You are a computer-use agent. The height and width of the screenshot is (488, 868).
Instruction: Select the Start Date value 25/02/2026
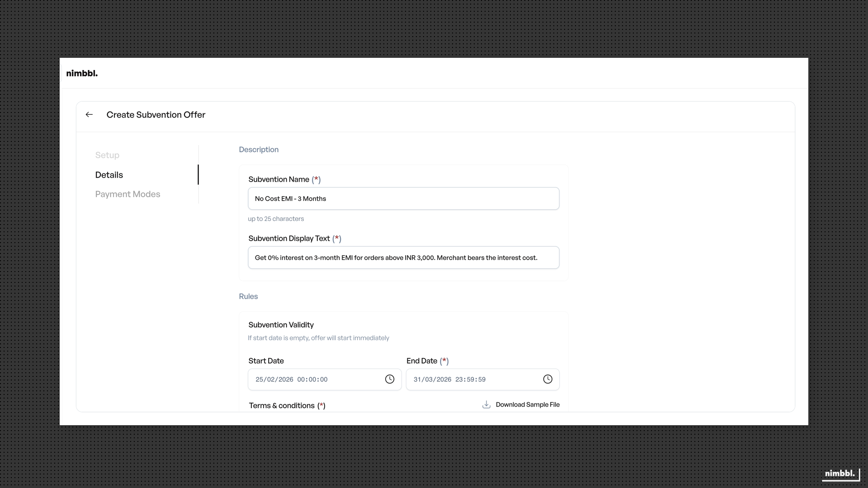[291, 380]
